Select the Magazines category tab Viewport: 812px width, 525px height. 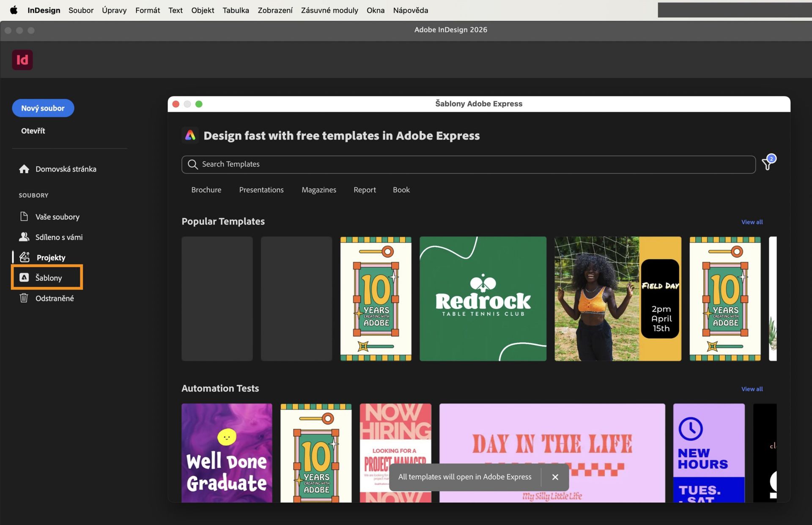coord(318,190)
